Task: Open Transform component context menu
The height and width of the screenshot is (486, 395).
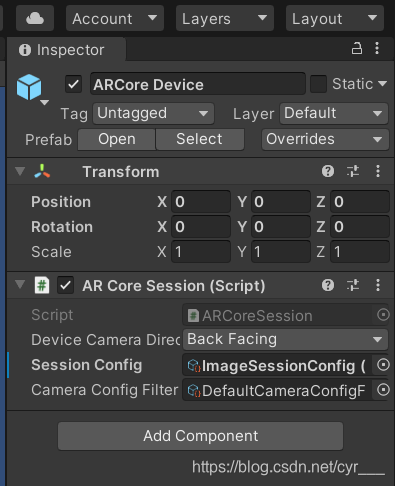Action: coord(378,171)
